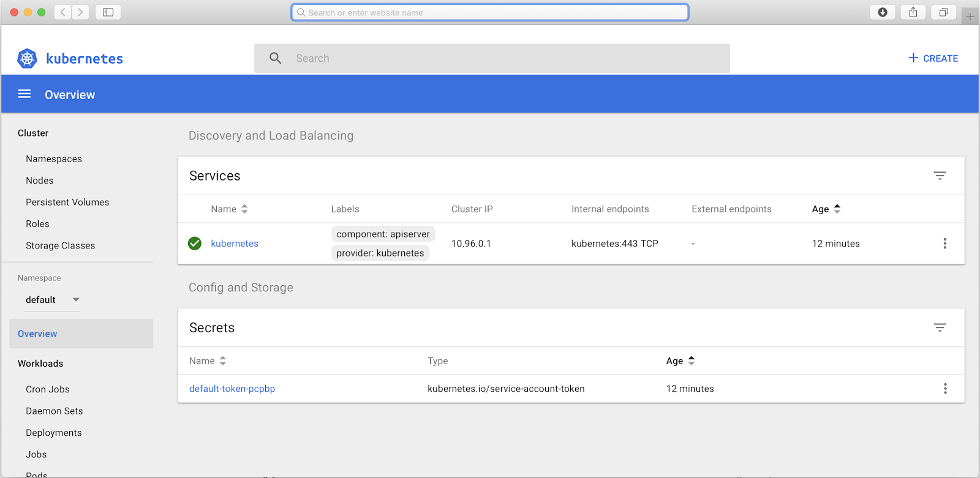The height and width of the screenshot is (478, 980).
Task: Select the 10.96.0.1 cluster IP value
Action: (x=471, y=244)
